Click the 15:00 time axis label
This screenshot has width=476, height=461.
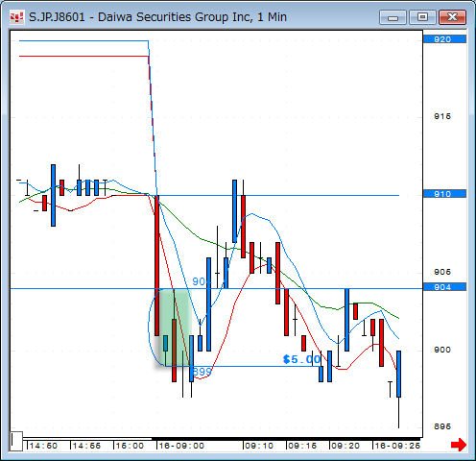130,446
